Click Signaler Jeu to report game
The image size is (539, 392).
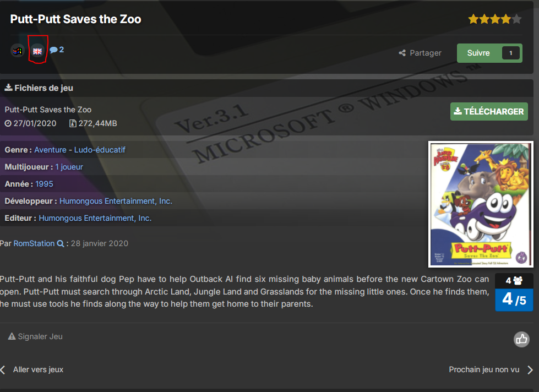click(x=35, y=336)
